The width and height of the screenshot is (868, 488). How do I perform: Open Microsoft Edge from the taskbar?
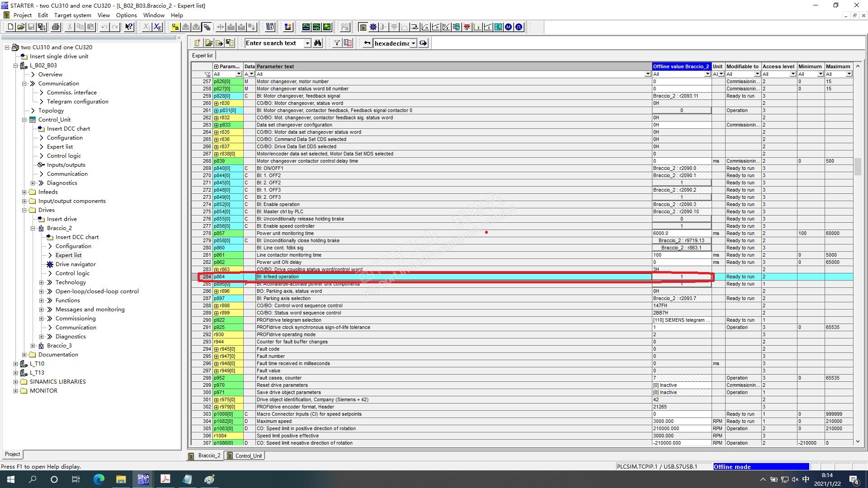(x=99, y=479)
